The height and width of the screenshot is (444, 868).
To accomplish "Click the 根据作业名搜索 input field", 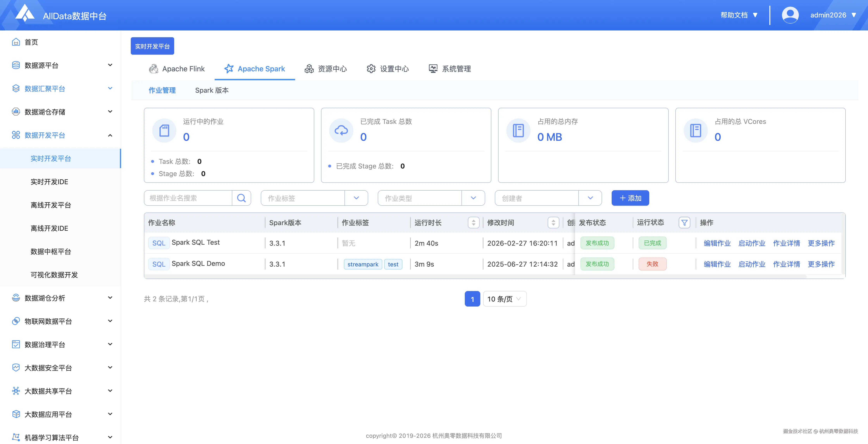I will (x=188, y=198).
